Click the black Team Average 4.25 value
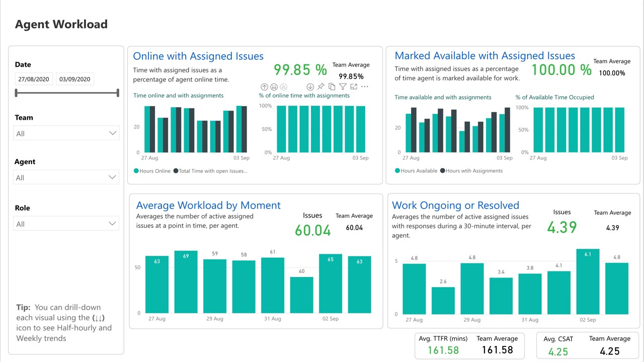Image resolution: width=644 pixels, height=362 pixels. click(610, 351)
